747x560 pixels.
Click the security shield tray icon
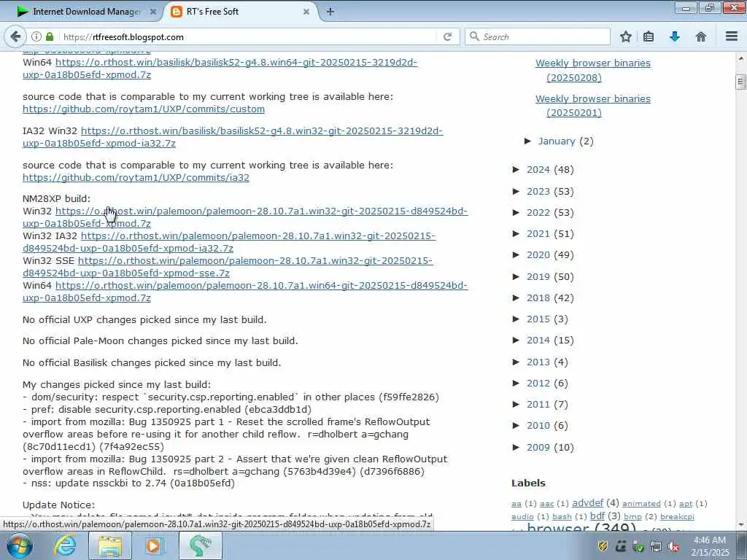tap(603, 546)
